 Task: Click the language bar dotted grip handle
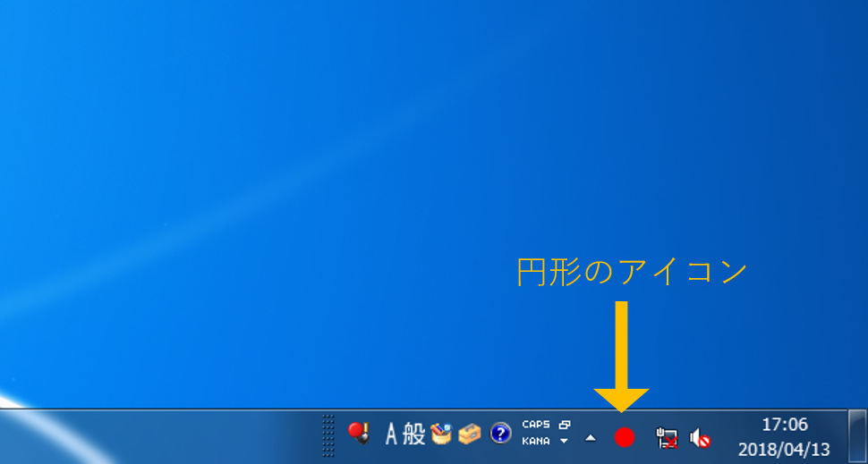pos(328,435)
